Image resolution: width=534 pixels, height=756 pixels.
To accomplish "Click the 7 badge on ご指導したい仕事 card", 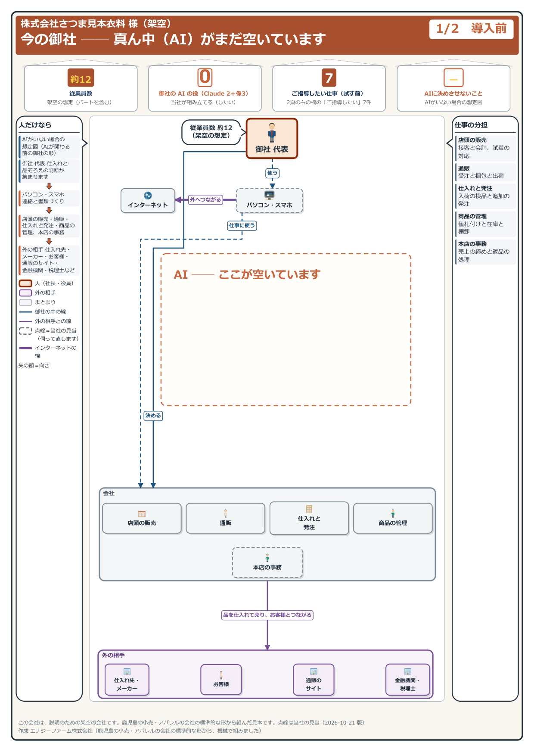I will [x=329, y=78].
